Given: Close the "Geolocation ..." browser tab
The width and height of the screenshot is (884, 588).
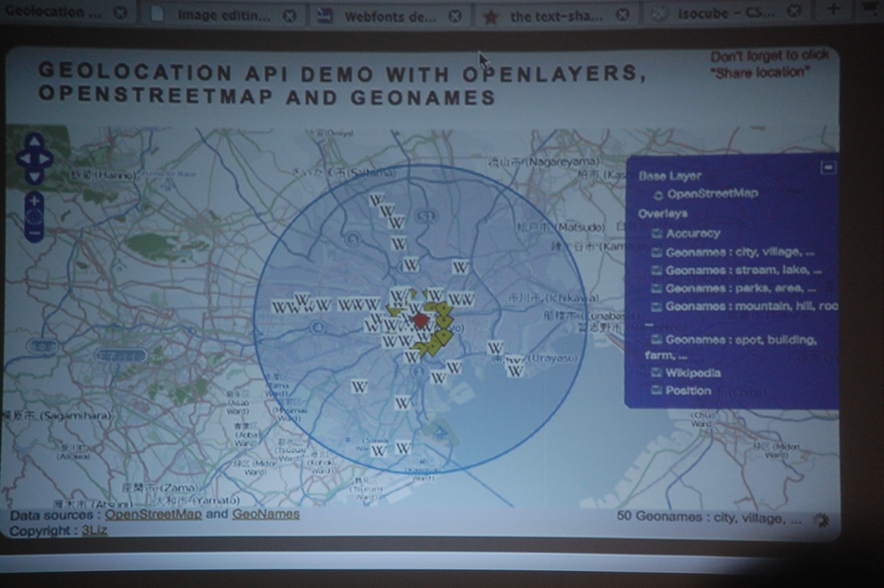Looking at the screenshot, I should coord(120,13).
